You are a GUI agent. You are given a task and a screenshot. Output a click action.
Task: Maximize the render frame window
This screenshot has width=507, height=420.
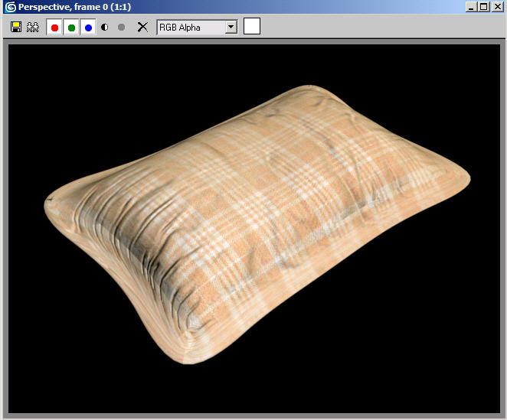[x=482, y=7]
